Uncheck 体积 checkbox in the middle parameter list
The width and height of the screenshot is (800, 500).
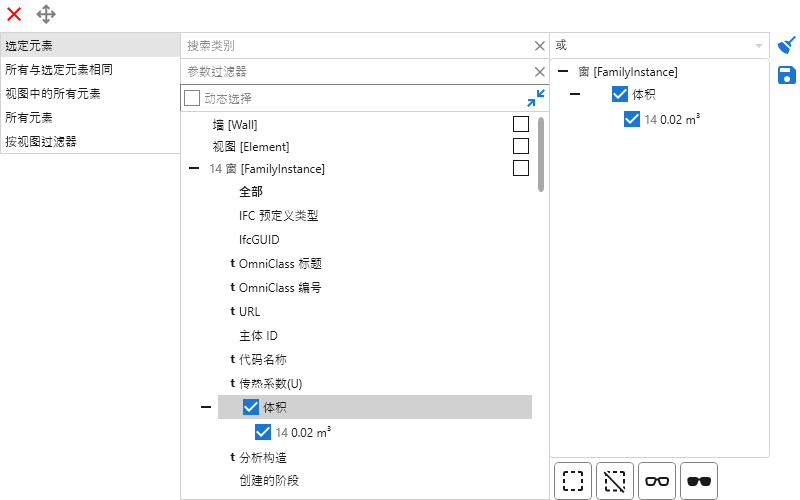pos(251,407)
